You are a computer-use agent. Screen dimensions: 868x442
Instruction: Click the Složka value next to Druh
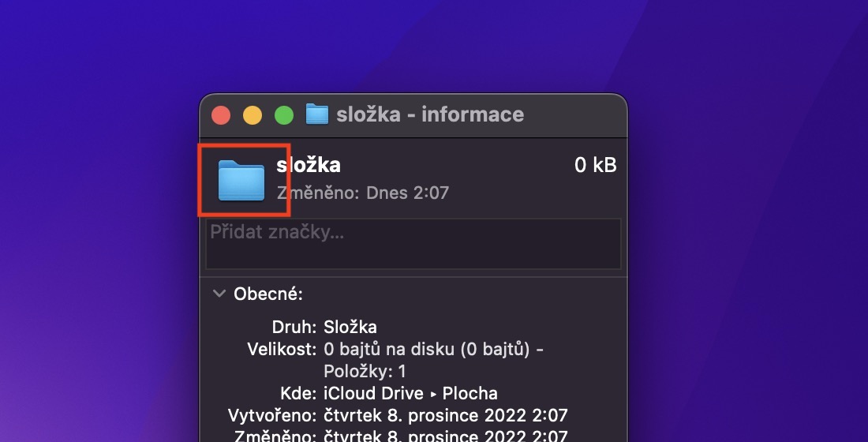[x=350, y=327]
